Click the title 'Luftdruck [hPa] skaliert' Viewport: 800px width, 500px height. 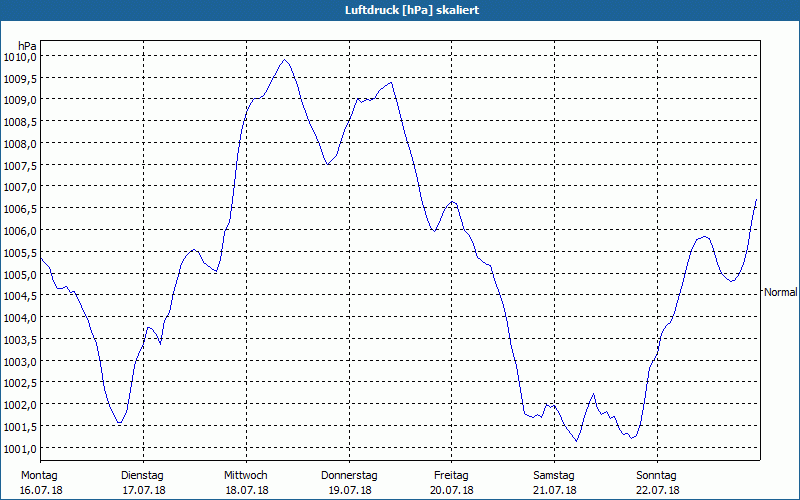[x=412, y=10]
